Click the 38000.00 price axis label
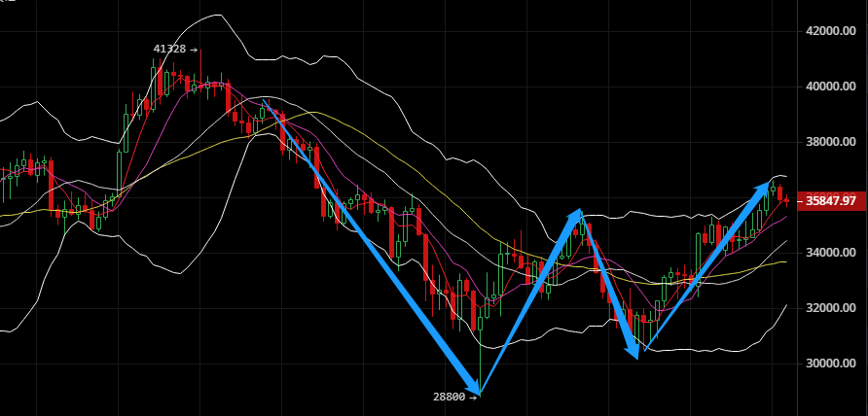868x416 pixels. click(x=830, y=142)
